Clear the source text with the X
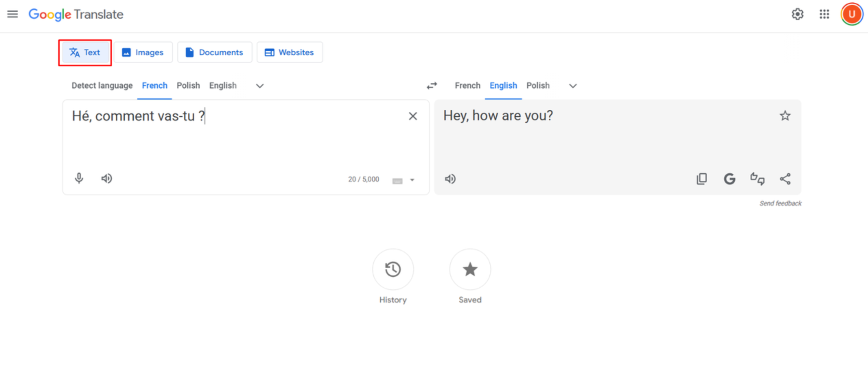The image size is (868, 383). (413, 116)
